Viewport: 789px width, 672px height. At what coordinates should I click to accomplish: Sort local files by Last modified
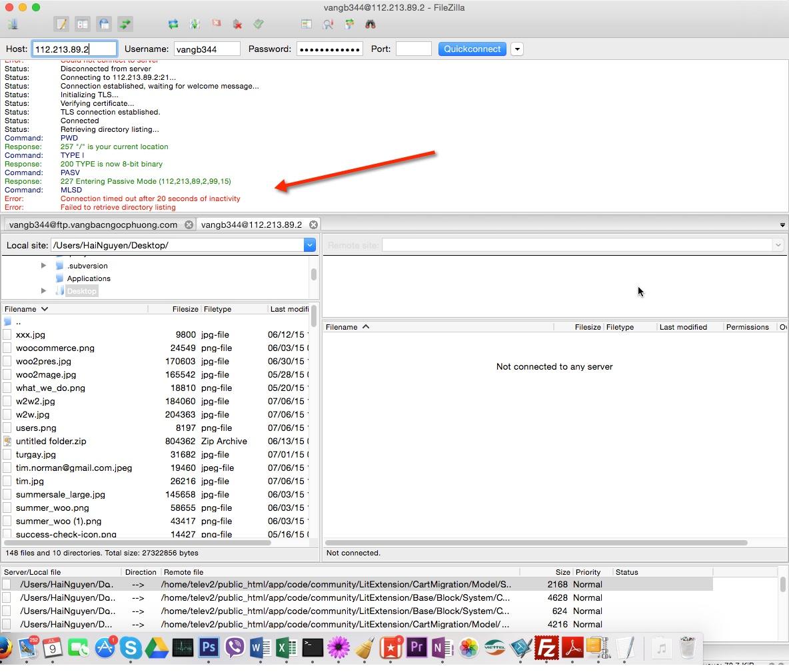click(x=289, y=309)
